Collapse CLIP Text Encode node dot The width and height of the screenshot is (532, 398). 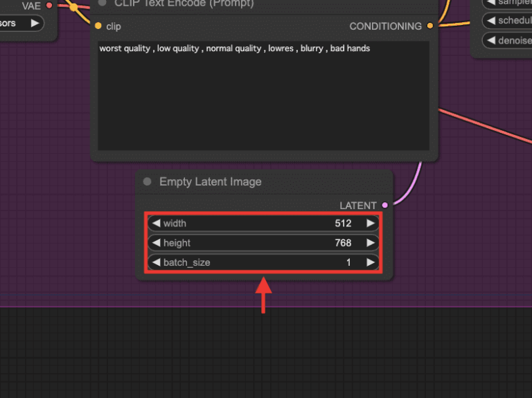point(102,3)
